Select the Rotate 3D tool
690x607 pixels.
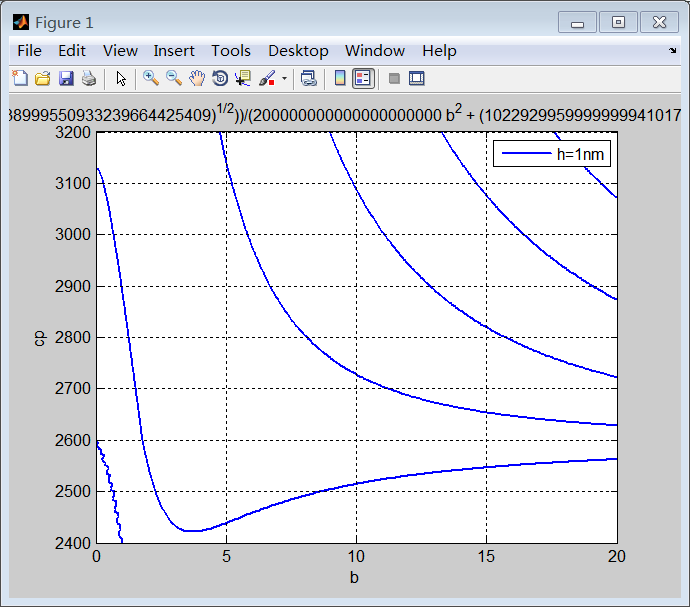coord(220,78)
